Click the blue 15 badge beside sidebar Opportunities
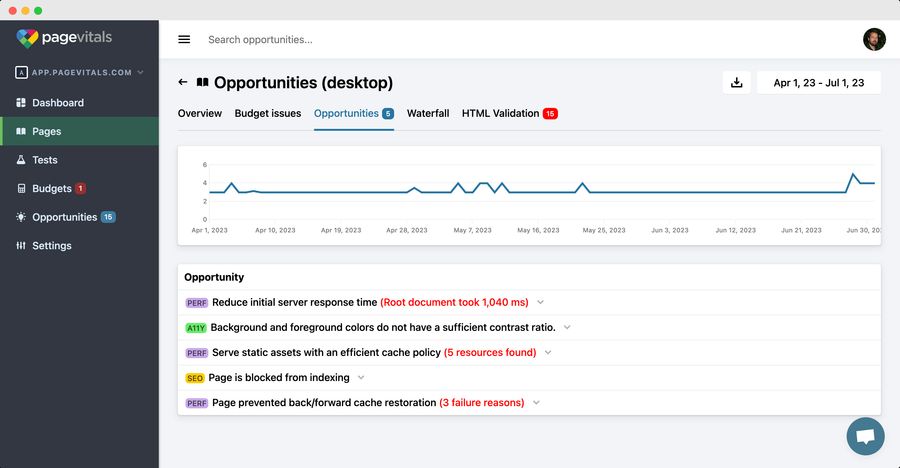 coord(108,216)
